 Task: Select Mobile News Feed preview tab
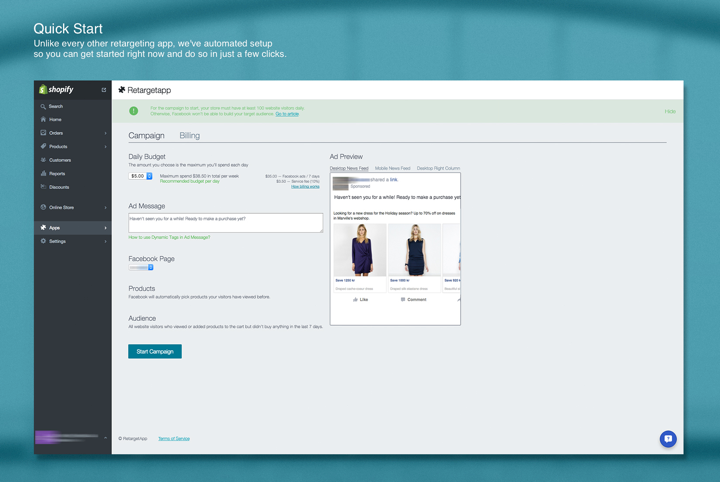click(x=393, y=168)
